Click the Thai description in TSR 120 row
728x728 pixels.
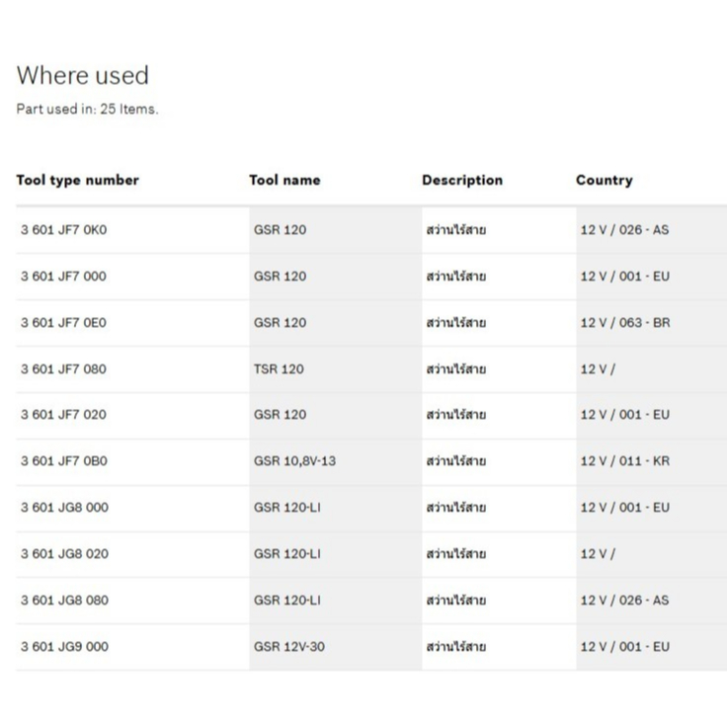pyautogui.click(x=456, y=369)
